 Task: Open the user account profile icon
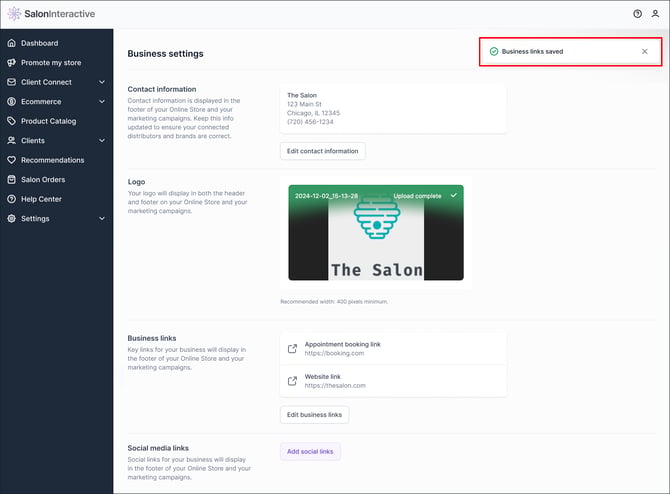[x=656, y=14]
